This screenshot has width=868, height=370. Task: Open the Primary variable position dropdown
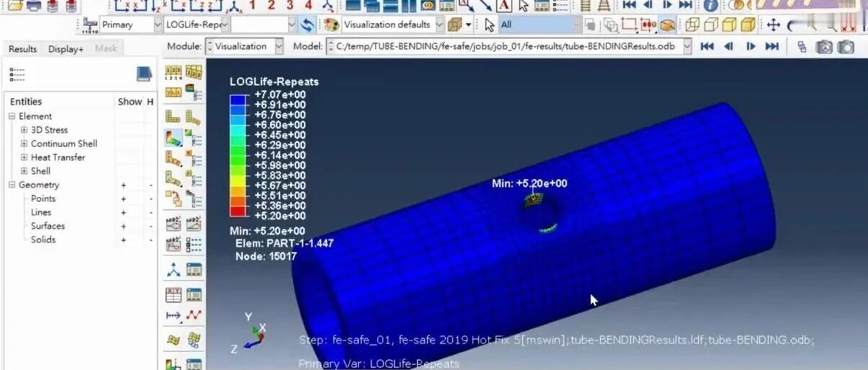[158, 25]
